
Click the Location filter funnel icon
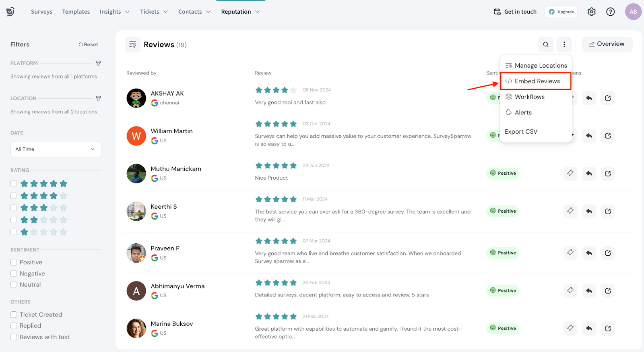click(98, 98)
